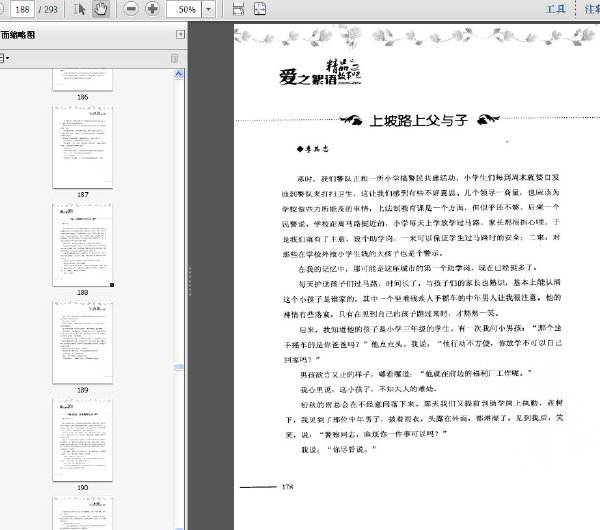Zoom in with the plus button
Image resolution: width=600 pixels, height=530 pixels.
[152, 9]
